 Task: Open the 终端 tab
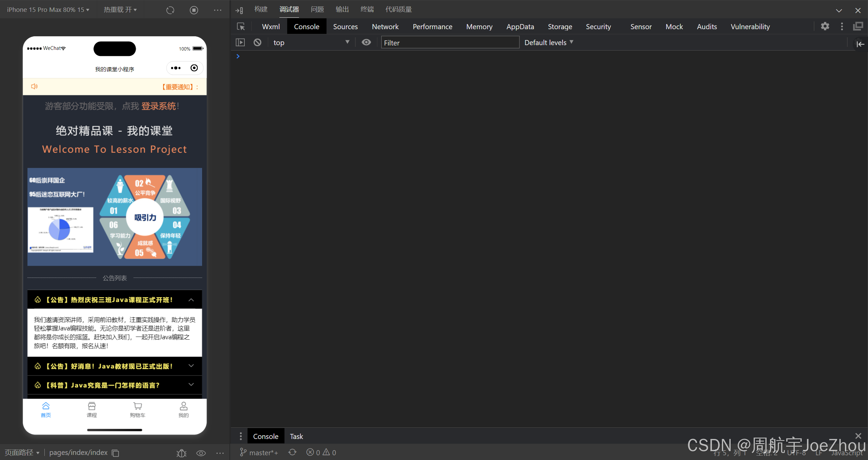pyautogui.click(x=367, y=9)
